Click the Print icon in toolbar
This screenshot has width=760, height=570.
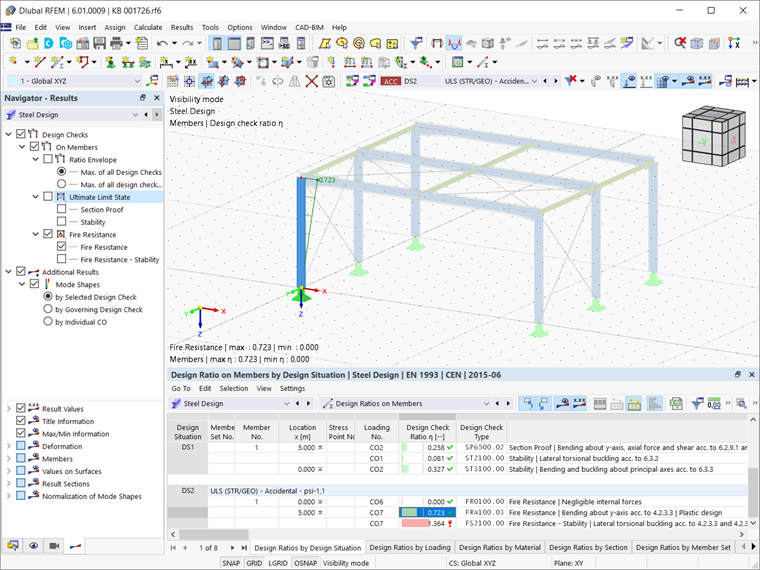coord(118,44)
